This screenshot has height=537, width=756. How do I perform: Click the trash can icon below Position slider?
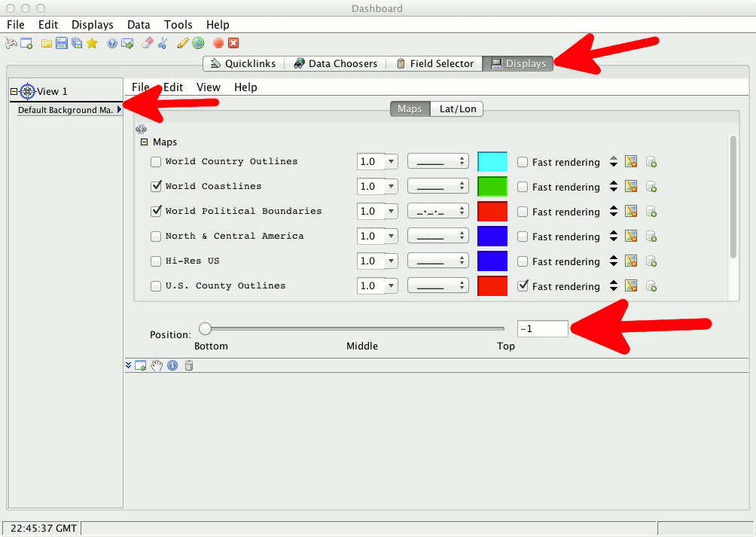(x=189, y=365)
